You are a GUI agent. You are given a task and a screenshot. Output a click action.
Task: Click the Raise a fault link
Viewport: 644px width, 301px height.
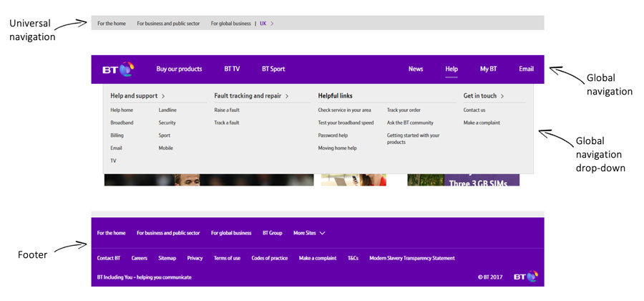[x=227, y=110]
